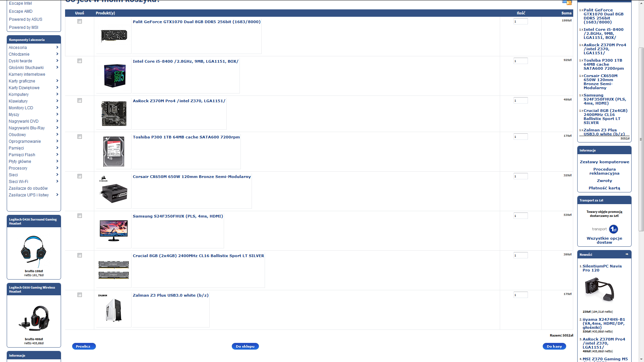This screenshot has width=644, height=362.
Task: Expand the Monitory LCD submenu arrow
Action: [57, 108]
